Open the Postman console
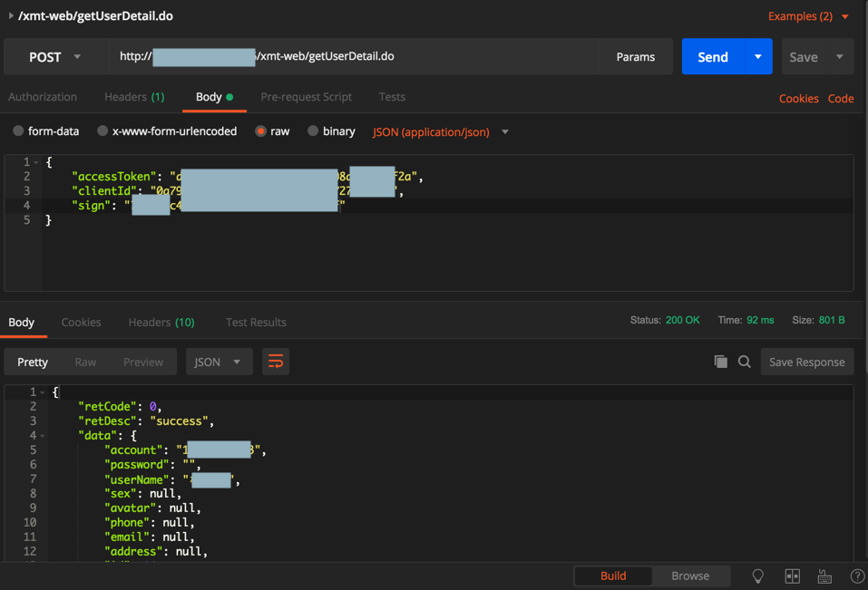The height and width of the screenshot is (590, 868). (x=824, y=575)
